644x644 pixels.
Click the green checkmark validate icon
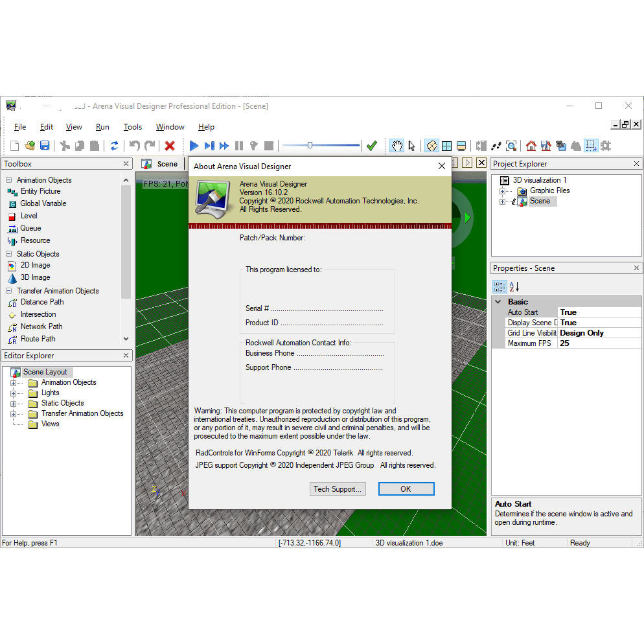(x=371, y=146)
